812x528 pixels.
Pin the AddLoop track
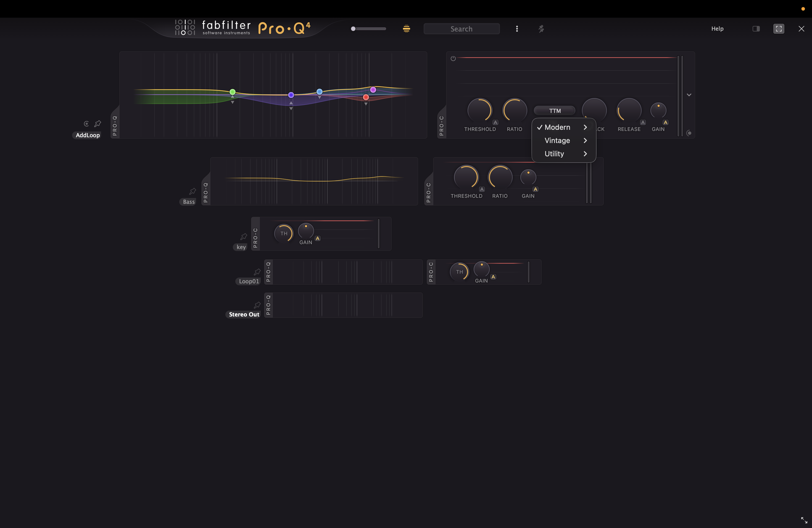click(98, 123)
